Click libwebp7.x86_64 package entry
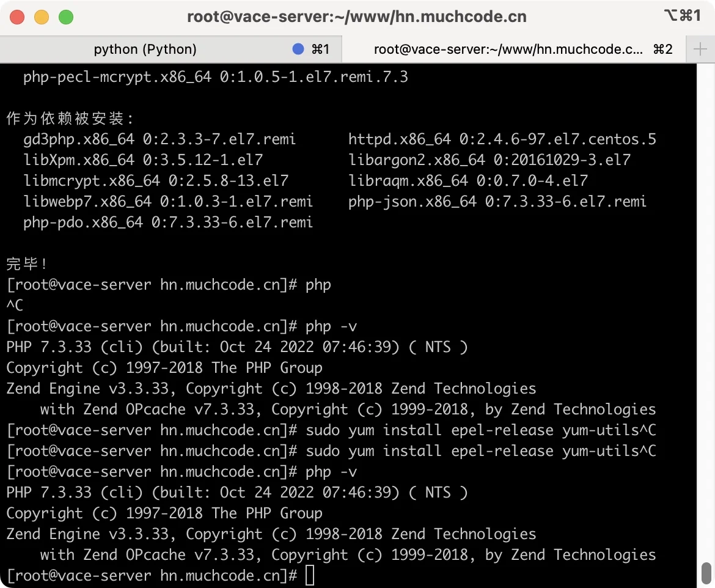This screenshot has height=588, width=715. 168,202
